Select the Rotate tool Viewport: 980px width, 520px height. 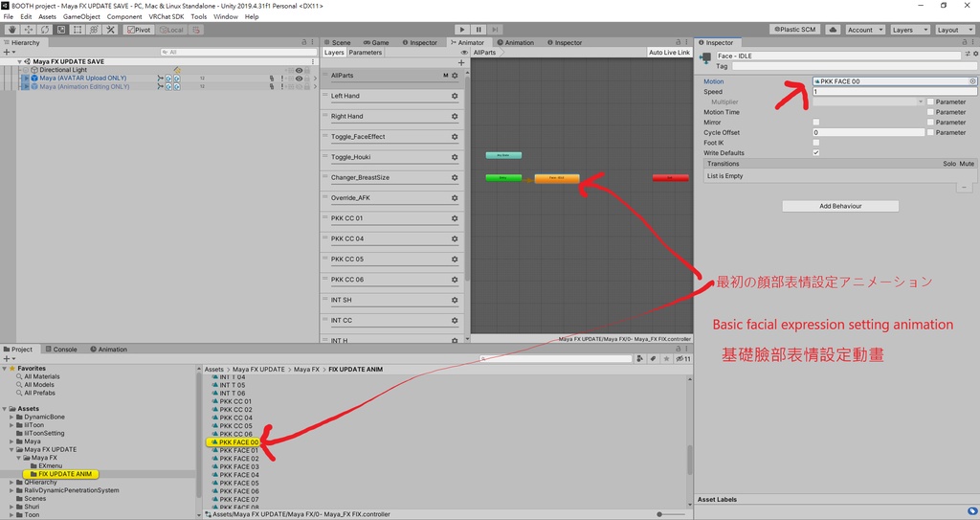click(45, 30)
